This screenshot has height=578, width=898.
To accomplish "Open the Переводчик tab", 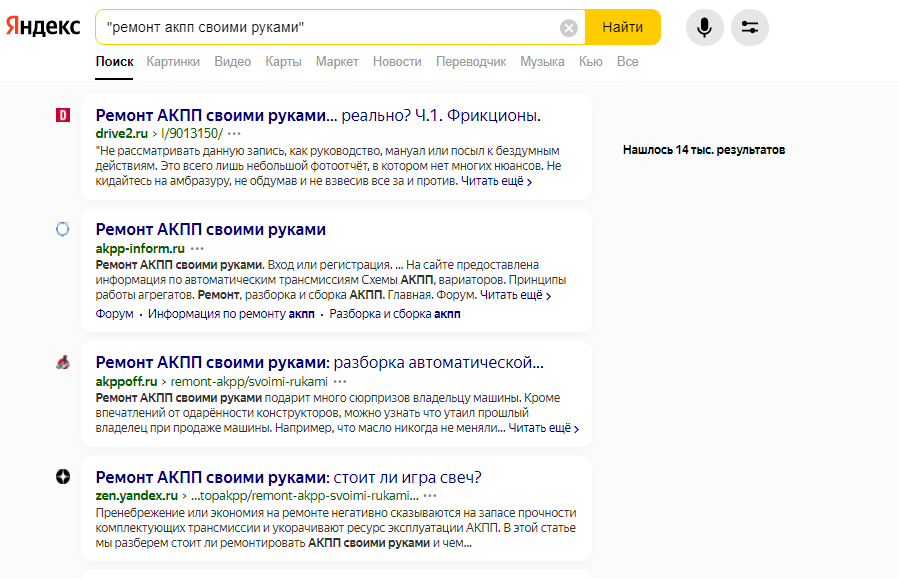I will (x=471, y=62).
